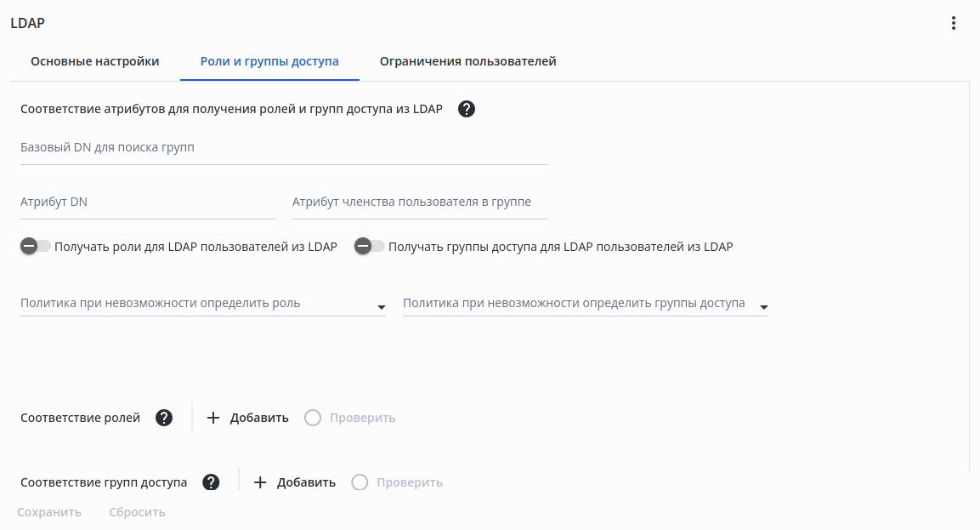Click circle icon beside access groups Проверить
The width and height of the screenshot is (980, 530).
tap(360, 482)
